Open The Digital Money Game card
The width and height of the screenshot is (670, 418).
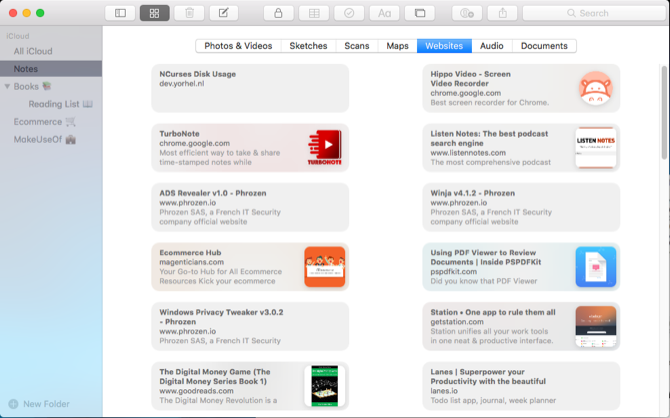[x=250, y=386]
